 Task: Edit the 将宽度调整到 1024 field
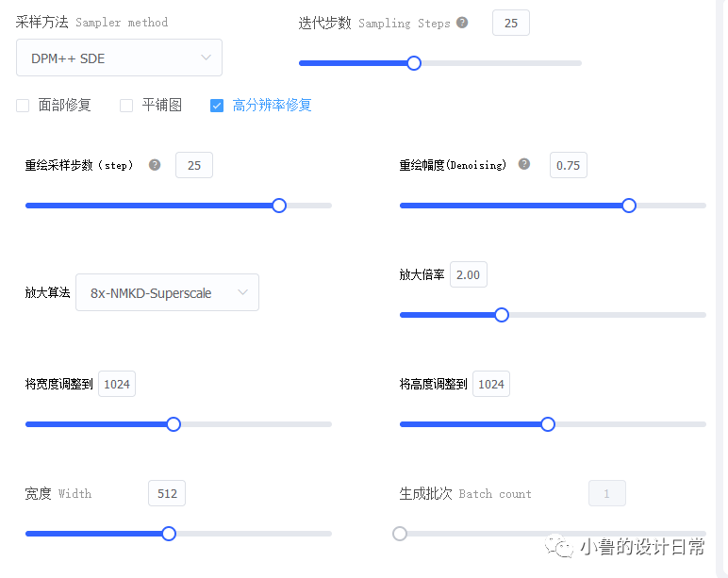117,384
